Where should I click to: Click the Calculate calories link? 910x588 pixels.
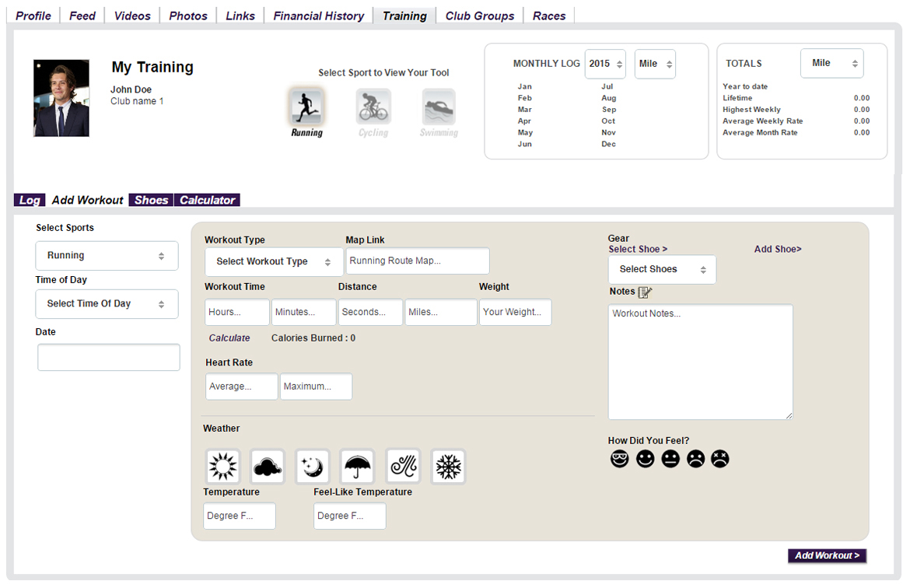(229, 338)
